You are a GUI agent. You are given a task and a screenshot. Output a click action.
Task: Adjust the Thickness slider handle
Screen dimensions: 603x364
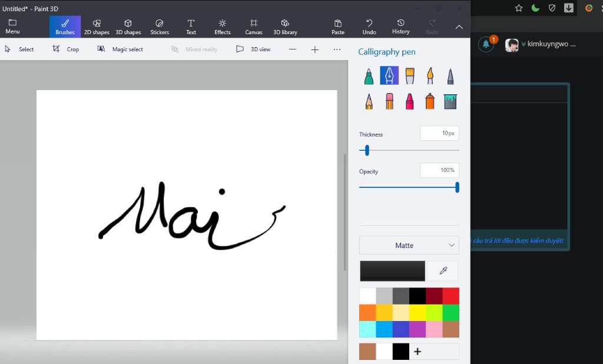pos(367,150)
